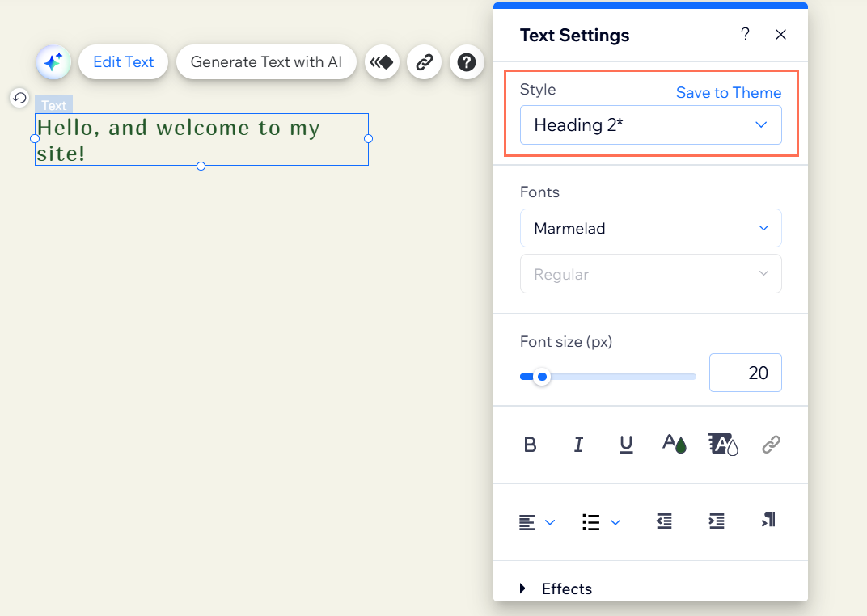Open the AI assistant sparkle icon
867x616 pixels.
(53, 62)
